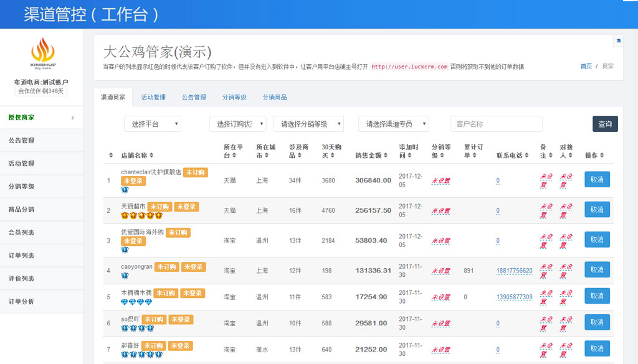Open 会员列表 in the sidebar
Viewport: 638px width, 364px height.
click(42, 233)
